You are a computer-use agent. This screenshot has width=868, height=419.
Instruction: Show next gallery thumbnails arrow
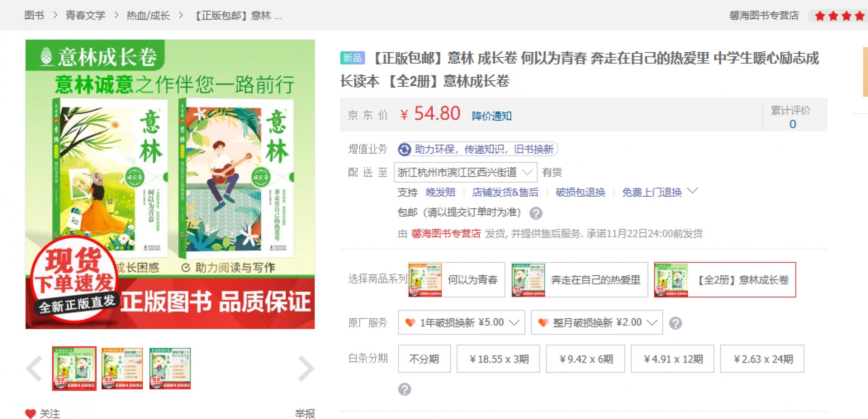(x=306, y=369)
